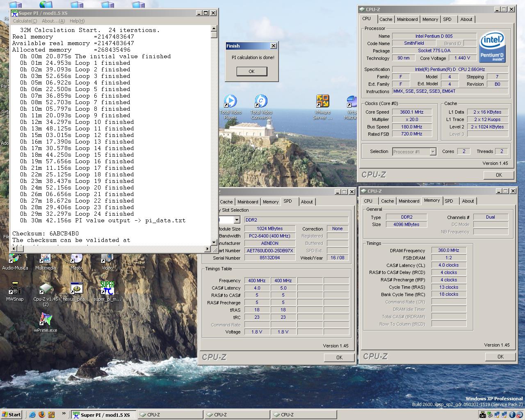Switch to the SPD tab in the CPU-Z CPU window
This screenshot has width=525, height=420.
pyautogui.click(x=447, y=19)
